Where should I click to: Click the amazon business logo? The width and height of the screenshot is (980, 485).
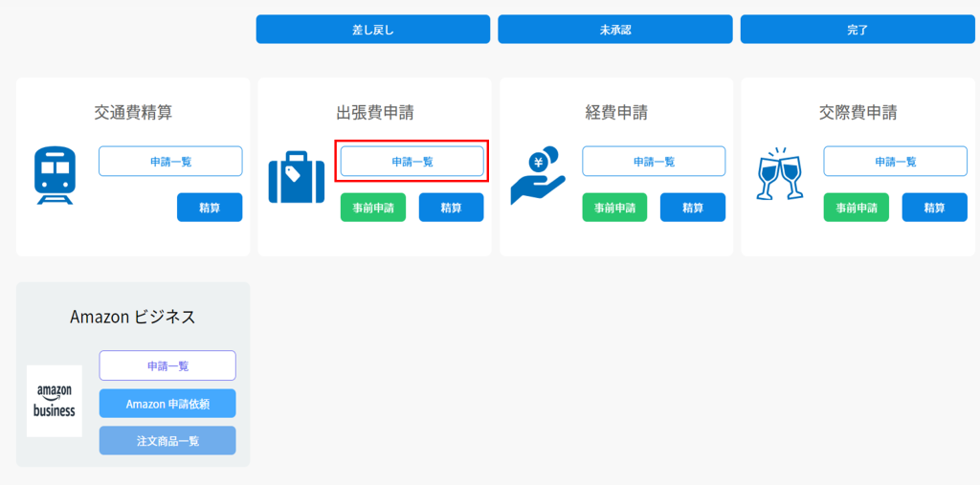click(55, 401)
